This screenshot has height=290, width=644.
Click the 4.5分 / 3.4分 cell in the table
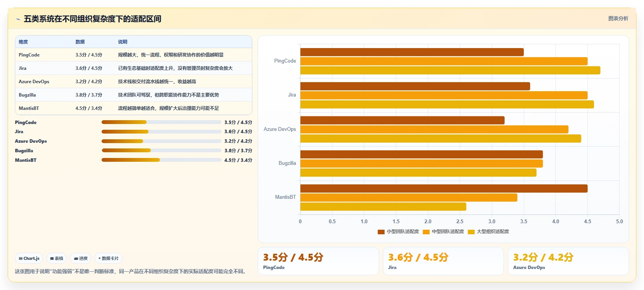(x=89, y=108)
